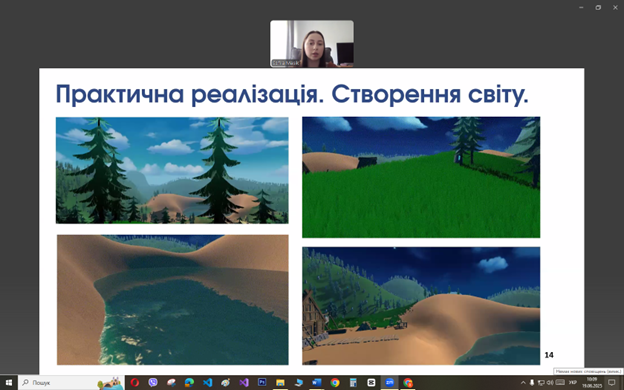Image resolution: width=624 pixels, height=390 pixels.
Task: Open Microsoft Edge from the taskbar
Action: [x=189, y=383]
